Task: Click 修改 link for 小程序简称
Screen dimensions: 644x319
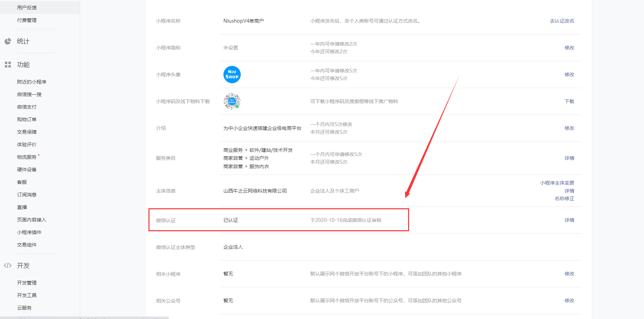Action: point(569,48)
